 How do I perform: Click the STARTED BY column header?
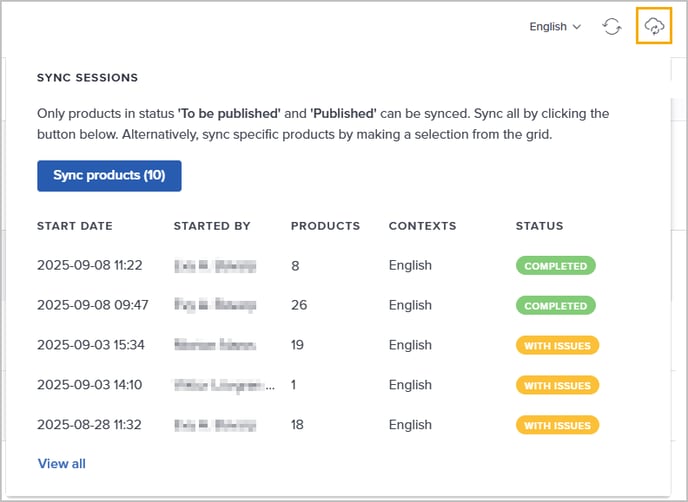[x=212, y=226]
